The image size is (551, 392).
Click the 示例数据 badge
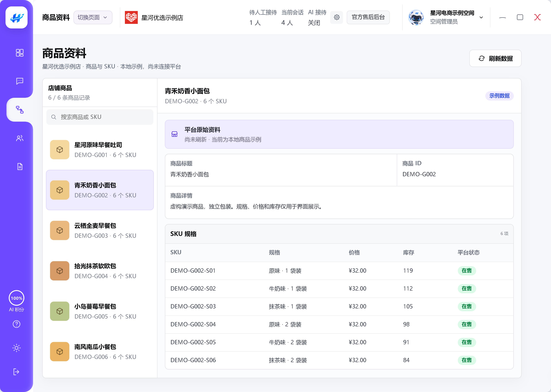(x=499, y=96)
